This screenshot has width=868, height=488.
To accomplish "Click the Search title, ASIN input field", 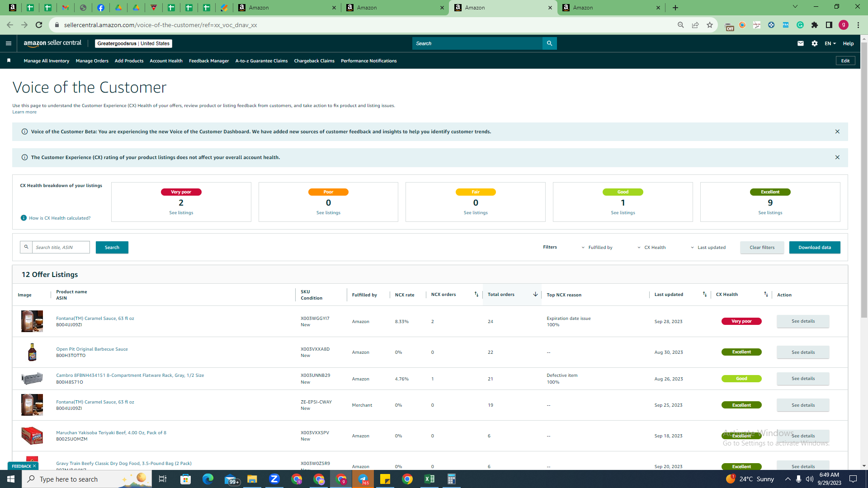I will (x=61, y=247).
